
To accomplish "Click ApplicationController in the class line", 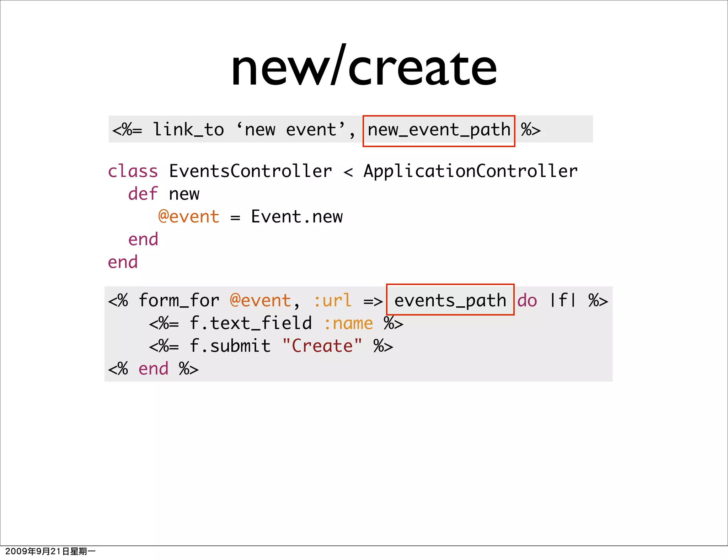I will [470, 171].
